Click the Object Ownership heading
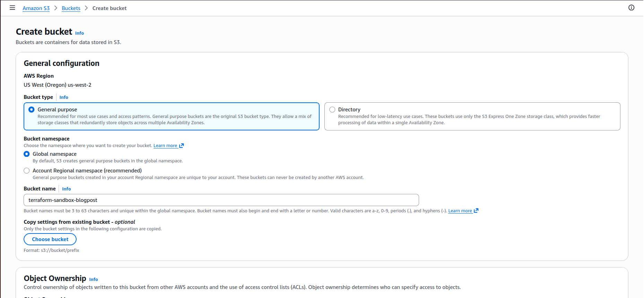The width and height of the screenshot is (644, 298). [x=55, y=279]
